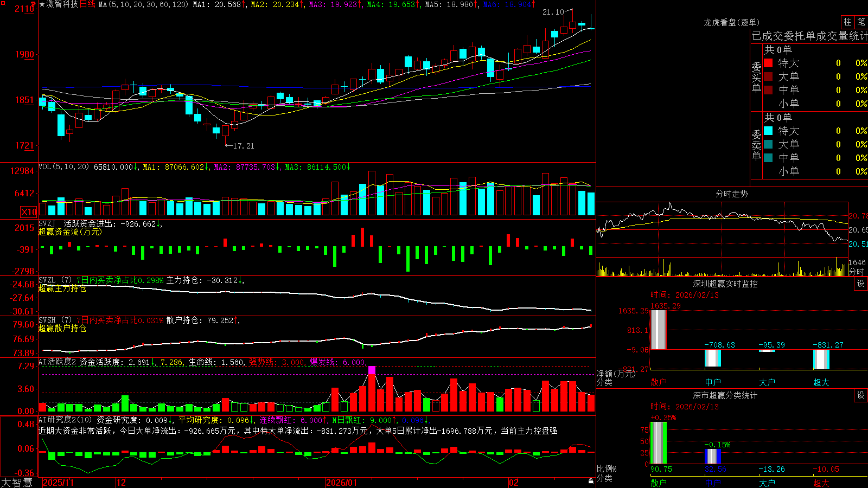Click the AI研究度2(10) indicator label
This screenshot has width=868, height=488.
coord(65,420)
